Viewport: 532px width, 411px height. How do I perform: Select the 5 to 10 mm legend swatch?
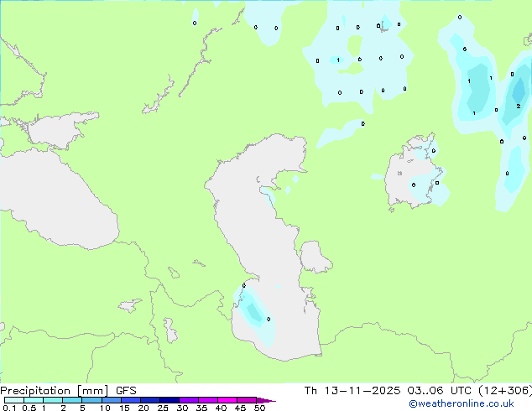point(91,400)
